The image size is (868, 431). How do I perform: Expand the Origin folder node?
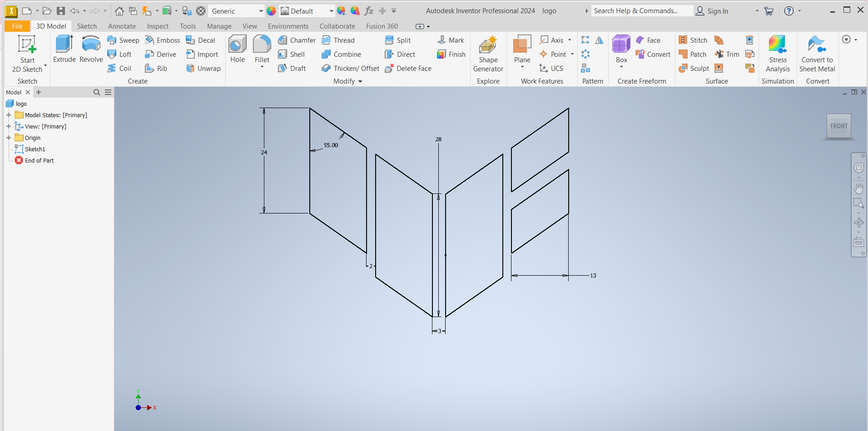point(9,138)
